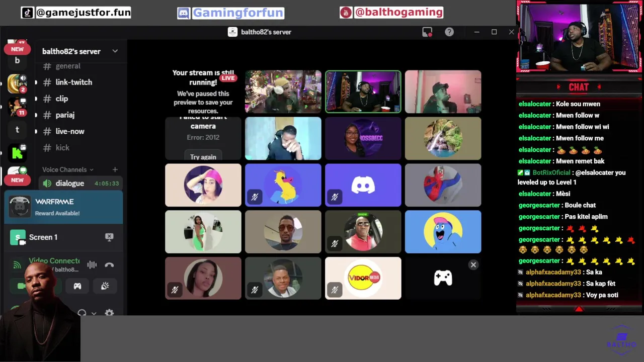Open the server with 11 notification badge

coord(17,107)
